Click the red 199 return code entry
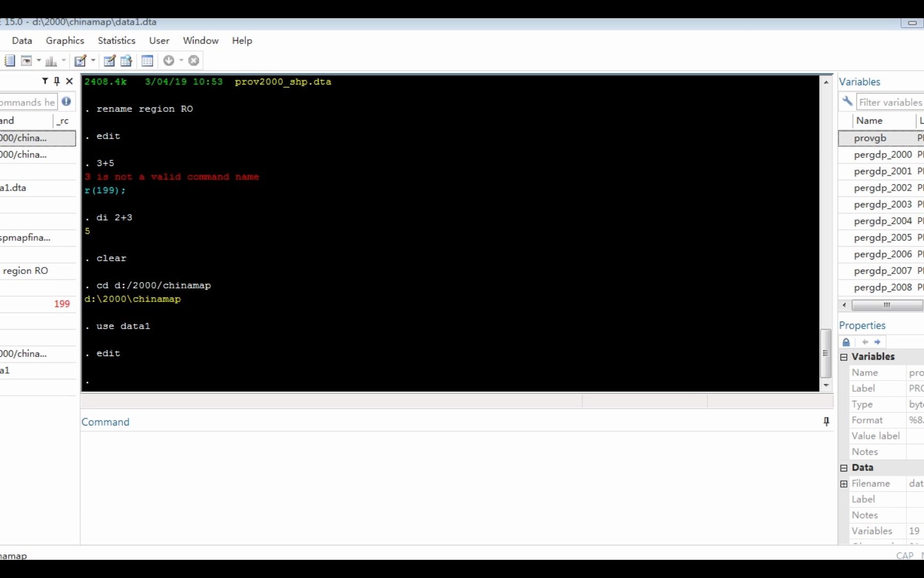The height and width of the screenshot is (578, 924). point(61,304)
